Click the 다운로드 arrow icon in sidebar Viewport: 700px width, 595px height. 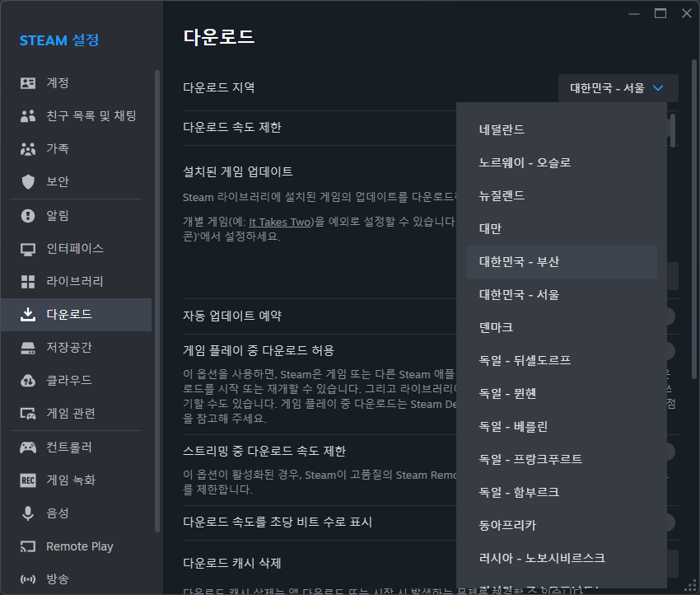point(28,315)
